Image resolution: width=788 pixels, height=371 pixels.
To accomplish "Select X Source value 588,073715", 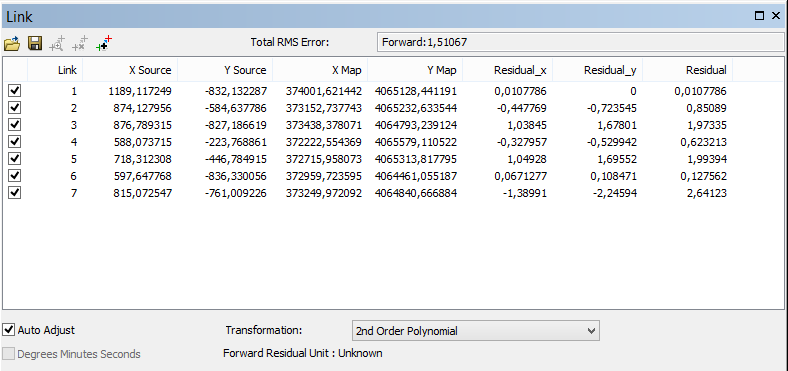I will point(143,142).
